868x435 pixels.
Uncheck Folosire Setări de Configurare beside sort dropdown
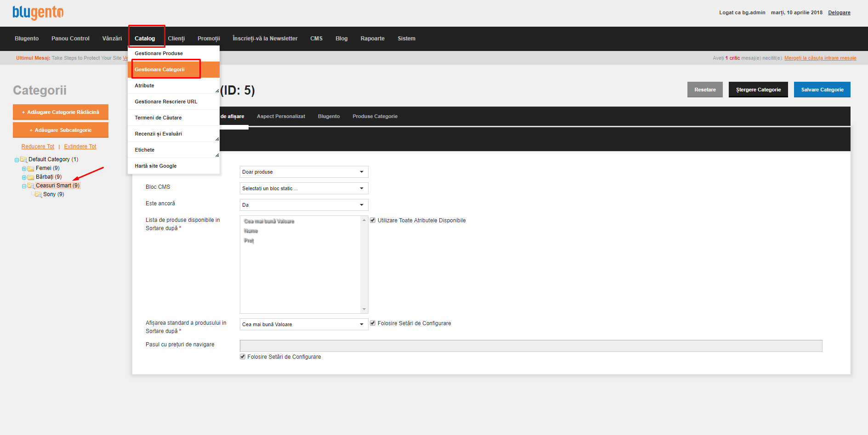[373, 323]
